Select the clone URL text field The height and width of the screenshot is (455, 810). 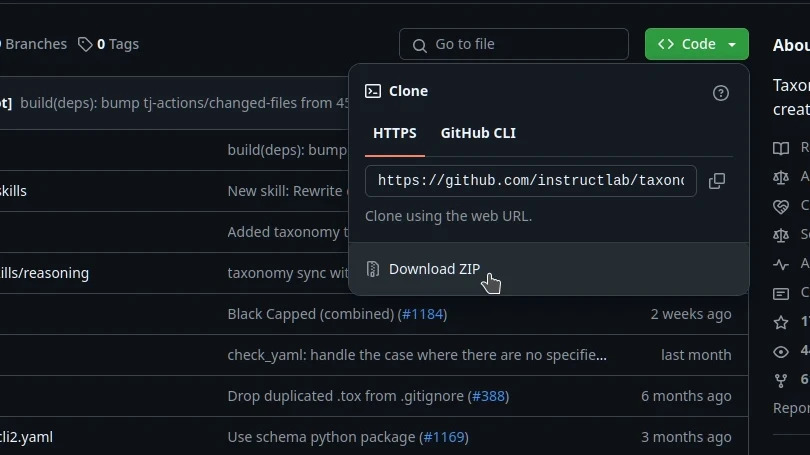click(530, 181)
